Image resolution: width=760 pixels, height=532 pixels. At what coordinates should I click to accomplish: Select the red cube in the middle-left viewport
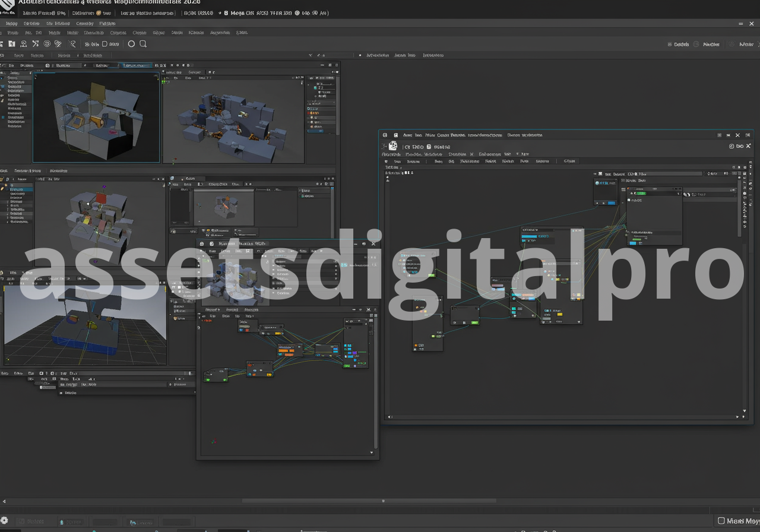pos(102,197)
